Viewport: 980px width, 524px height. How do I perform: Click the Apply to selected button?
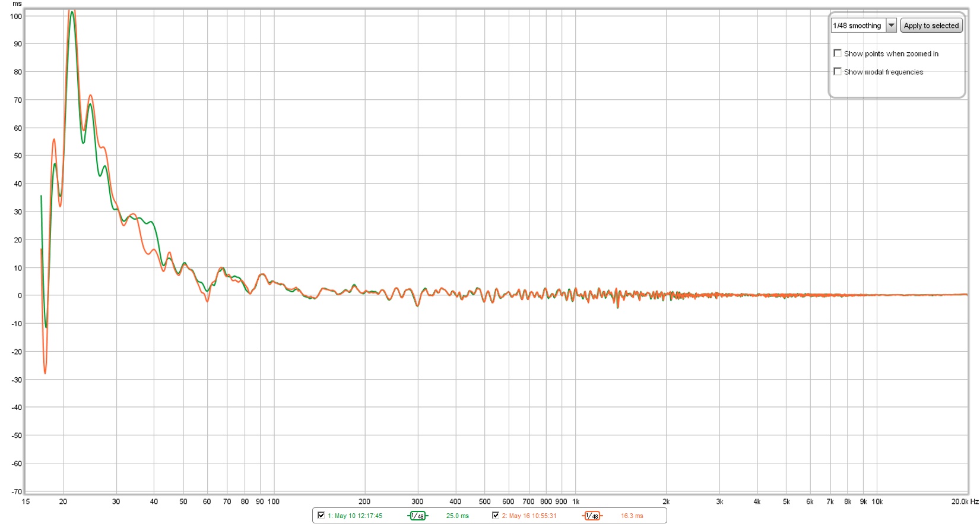pos(931,26)
